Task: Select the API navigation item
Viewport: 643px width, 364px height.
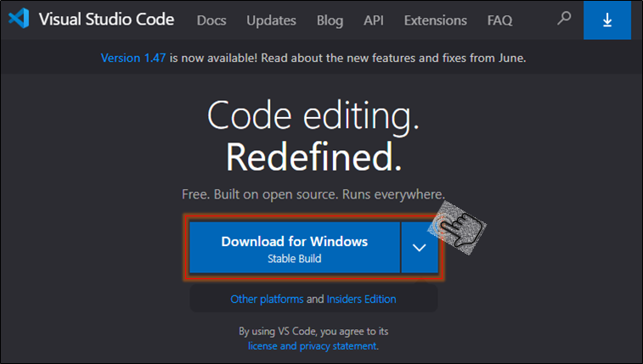Action: point(374,20)
